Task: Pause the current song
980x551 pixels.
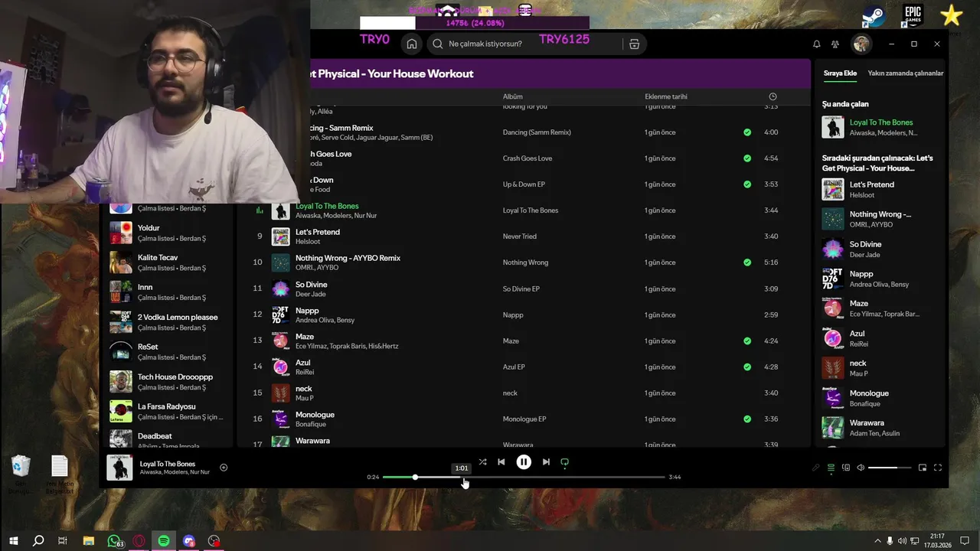Action: [524, 461]
